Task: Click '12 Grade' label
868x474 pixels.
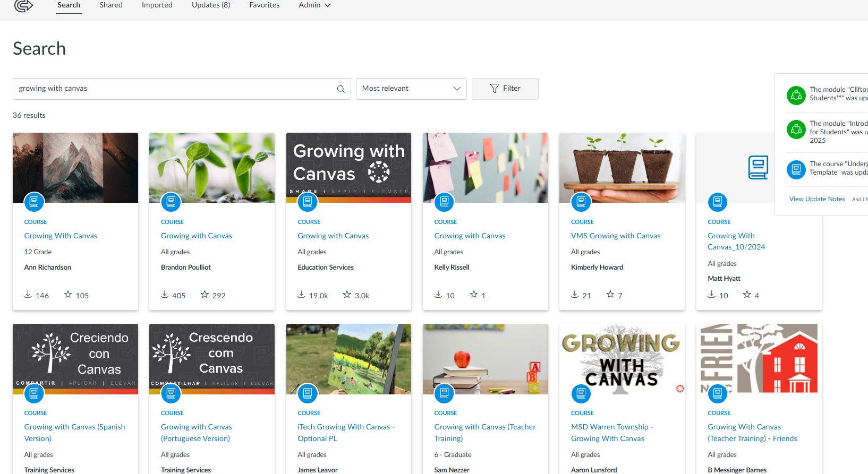Action: (x=38, y=252)
